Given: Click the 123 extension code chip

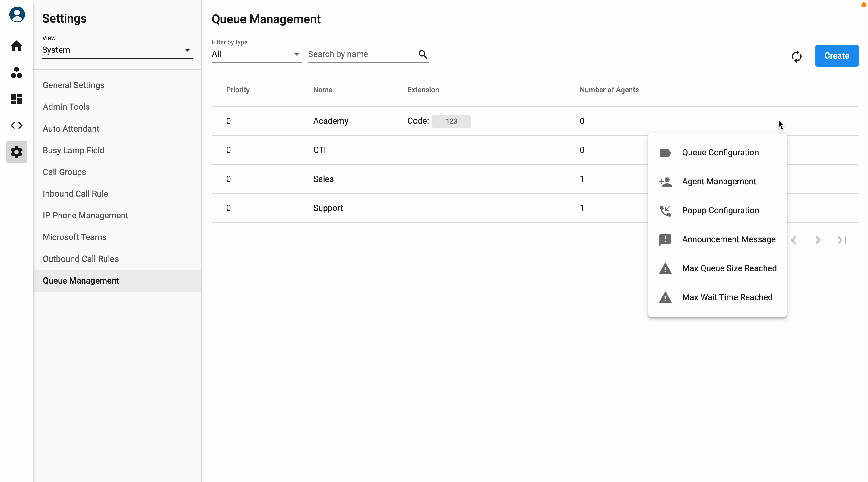Looking at the screenshot, I should click(x=451, y=121).
